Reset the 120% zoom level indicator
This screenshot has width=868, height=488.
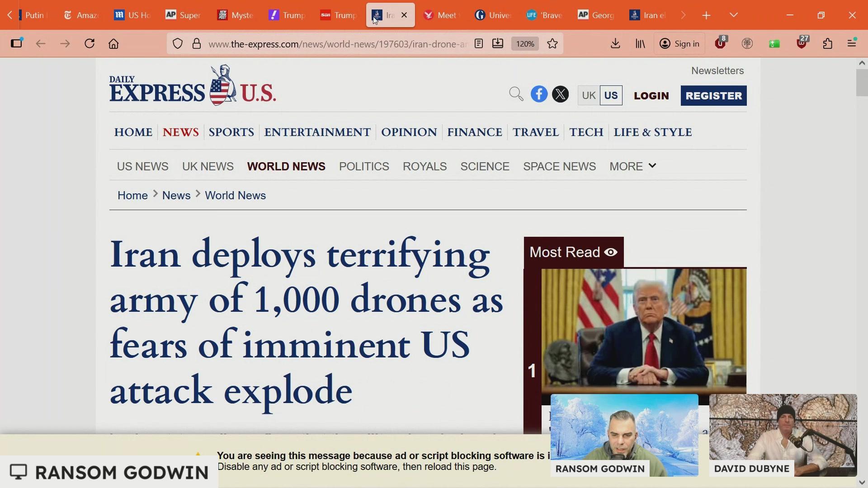[x=525, y=44]
